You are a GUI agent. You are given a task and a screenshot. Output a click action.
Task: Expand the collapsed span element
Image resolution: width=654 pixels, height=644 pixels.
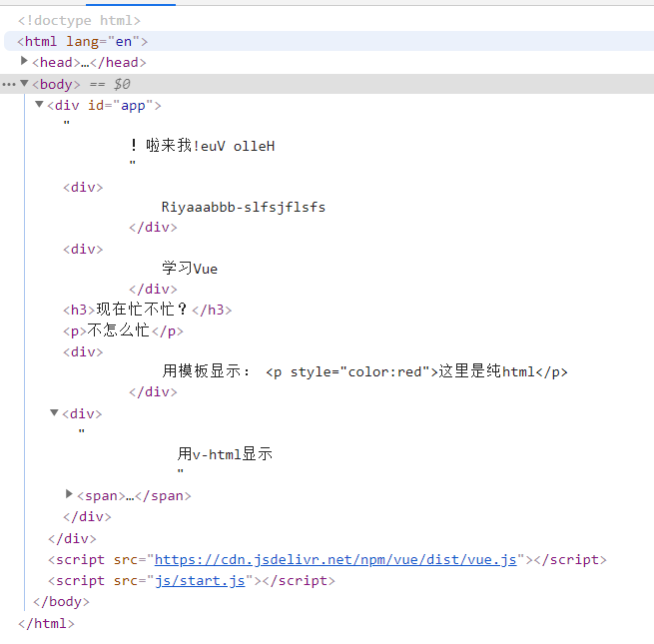69,494
